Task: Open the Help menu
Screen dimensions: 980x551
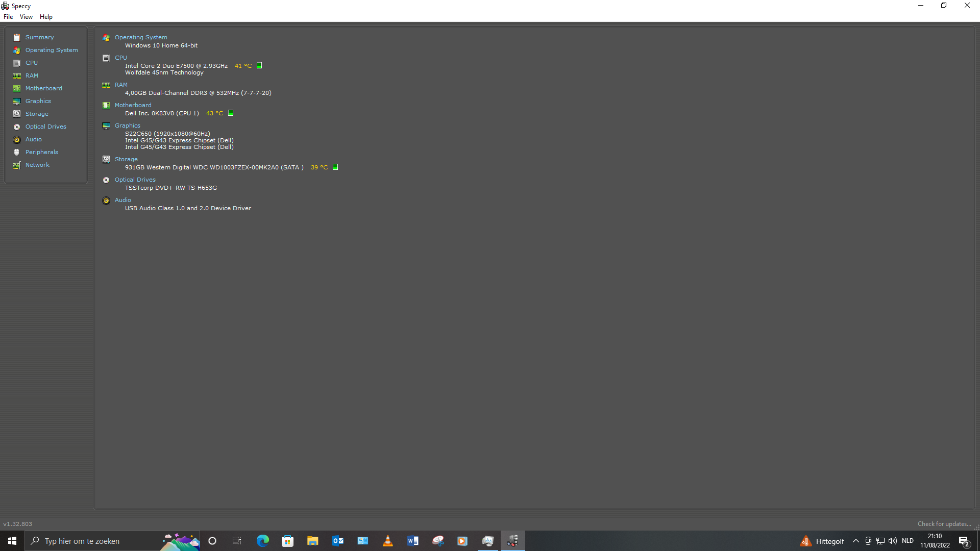Action: [46, 17]
